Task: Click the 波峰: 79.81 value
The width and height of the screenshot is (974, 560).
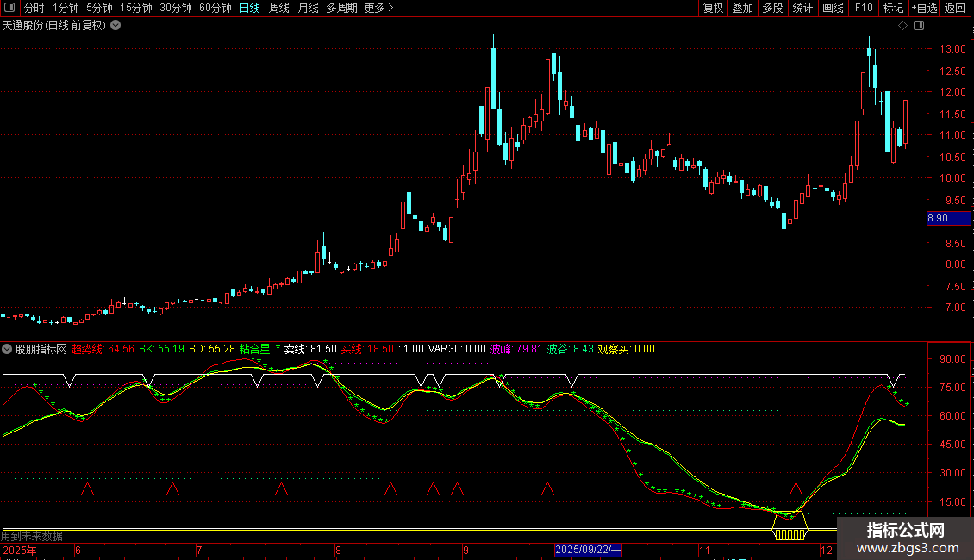Action: pyautogui.click(x=515, y=349)
